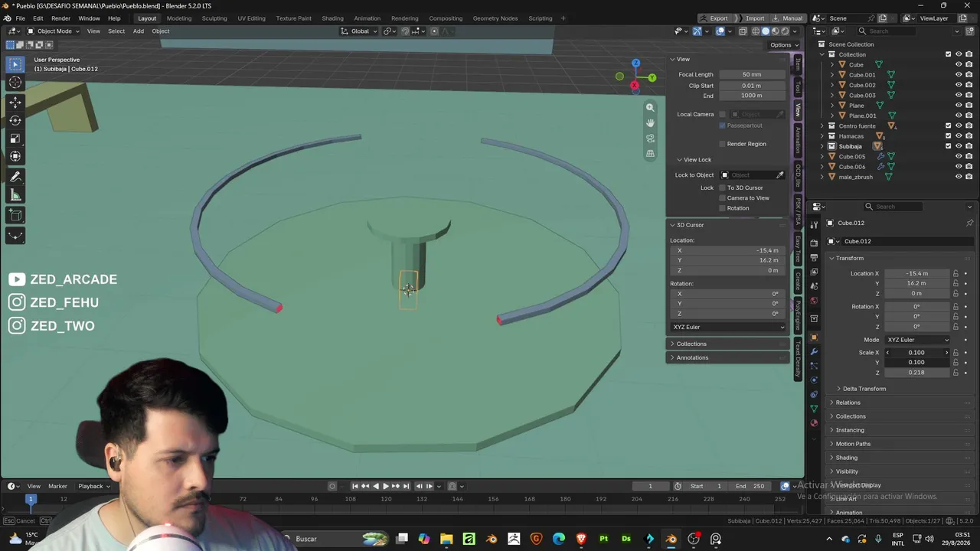Open the Material properties tab
980x551 pixels.
coord(814,423)
